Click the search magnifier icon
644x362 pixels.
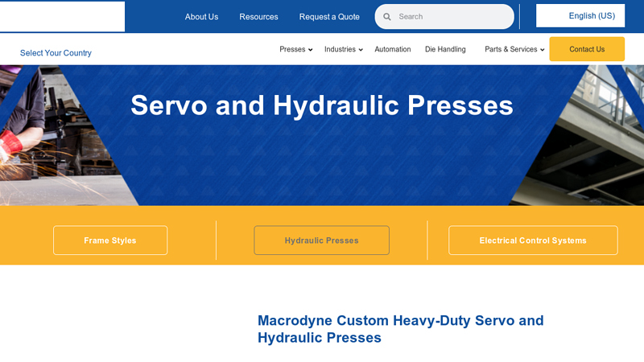pyautogui.click(x=387, y=17)
